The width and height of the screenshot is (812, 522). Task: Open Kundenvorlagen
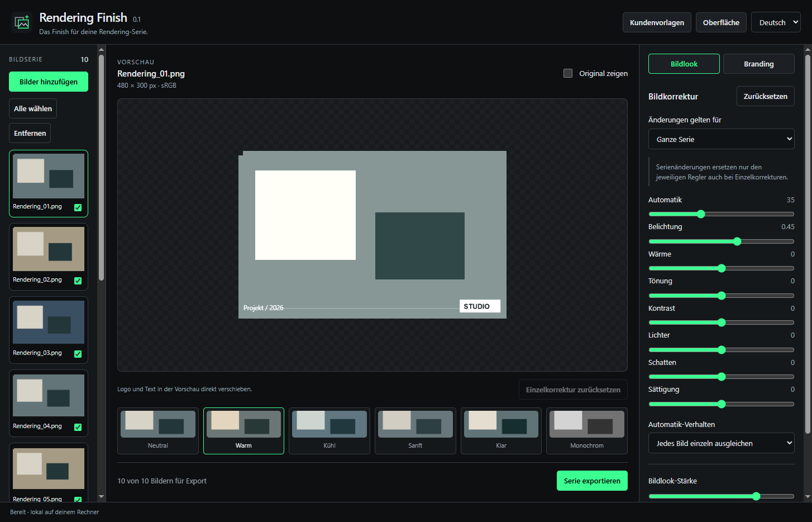657,22
